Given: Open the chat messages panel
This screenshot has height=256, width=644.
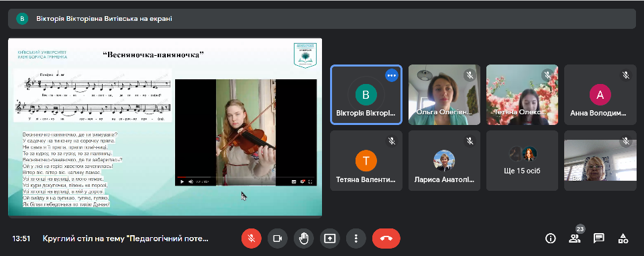Looking at the screenshot, I should [598, 239].
